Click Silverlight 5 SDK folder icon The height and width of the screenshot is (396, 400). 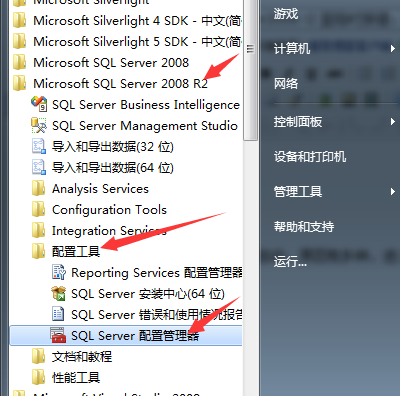point(19,41)
